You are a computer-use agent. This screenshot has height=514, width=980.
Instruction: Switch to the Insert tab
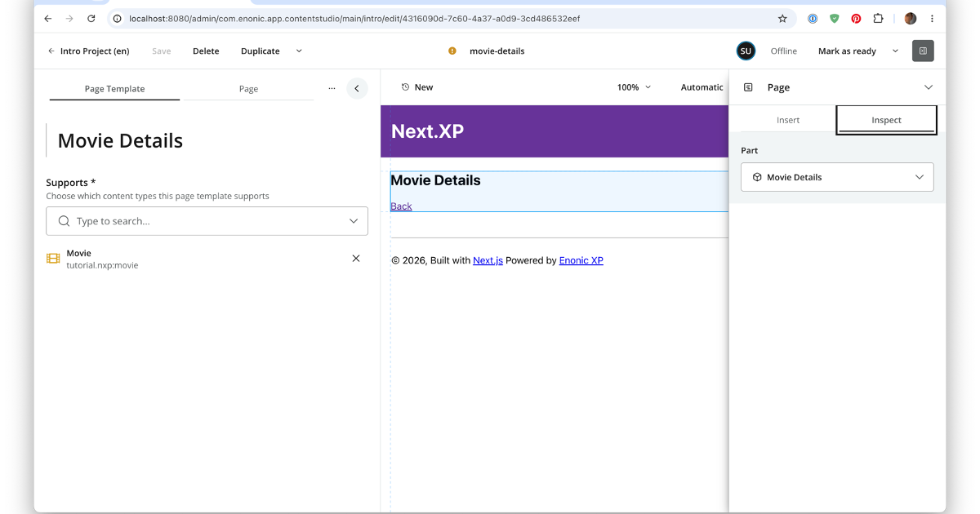(x=788, y=120)
